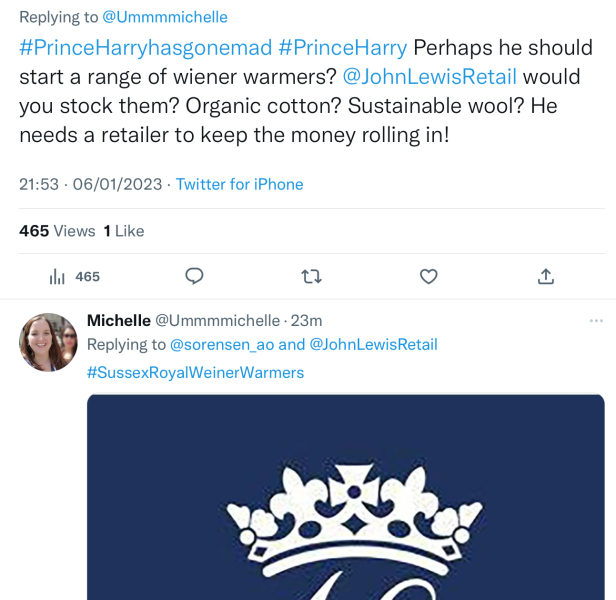Click @sorensen_ao in the reply header
The height and width of the screenshot is (600, 616).
click(x=222, y=344)
